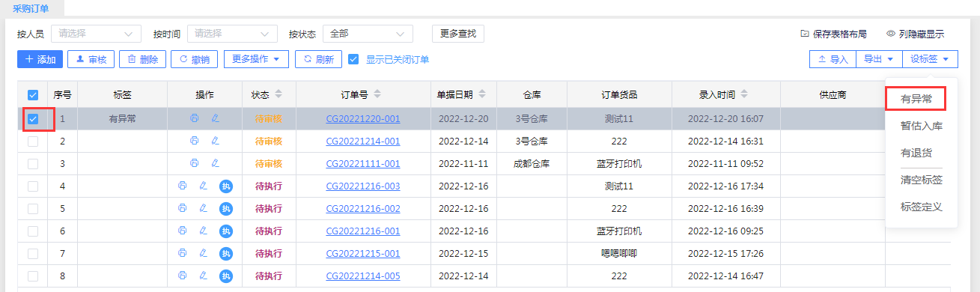
Task: Toggle 显示已关闭订单 checkbox
Action: pos(354,59)
